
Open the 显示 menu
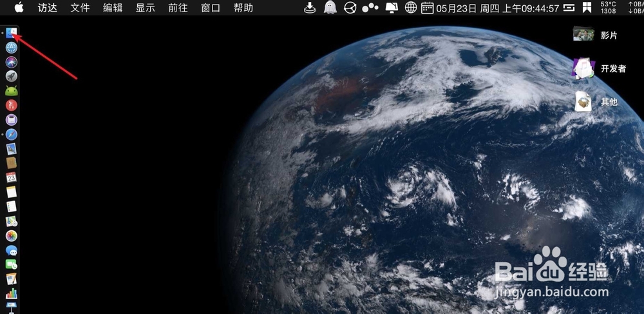coord(146,8)
